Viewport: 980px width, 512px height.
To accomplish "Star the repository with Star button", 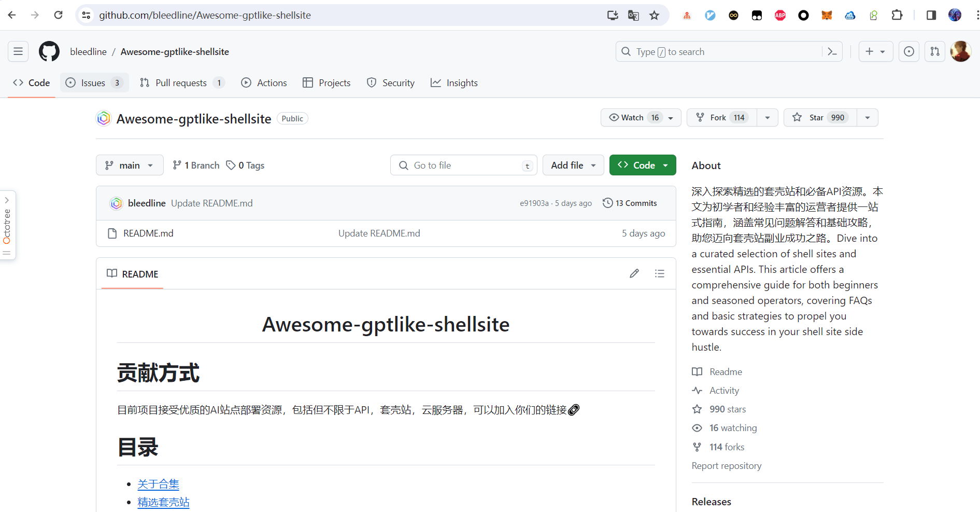I will tap(820, 118).
